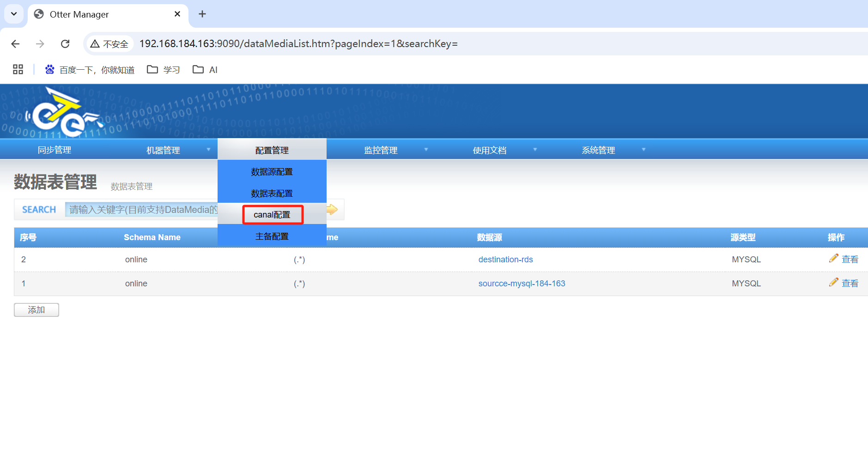Open the 机器管理 menu
This screenshot has height=466, width=868.
[x=163, y=150]
